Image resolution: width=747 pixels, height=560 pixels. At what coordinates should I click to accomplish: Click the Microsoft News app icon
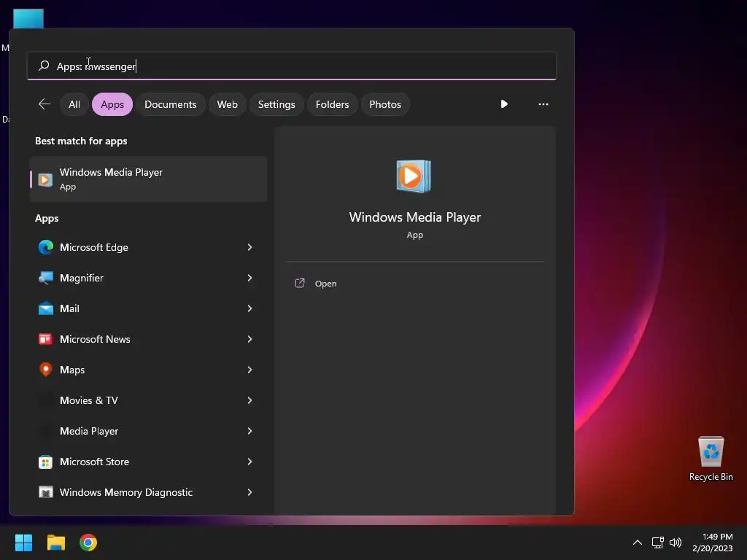click(x=46, y=338)
